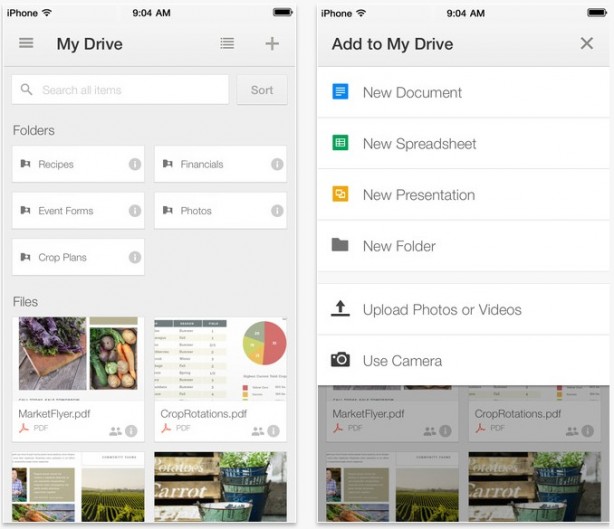Click the Folders section heading
This screenshot has height=529, width=614.
[34, 130]
